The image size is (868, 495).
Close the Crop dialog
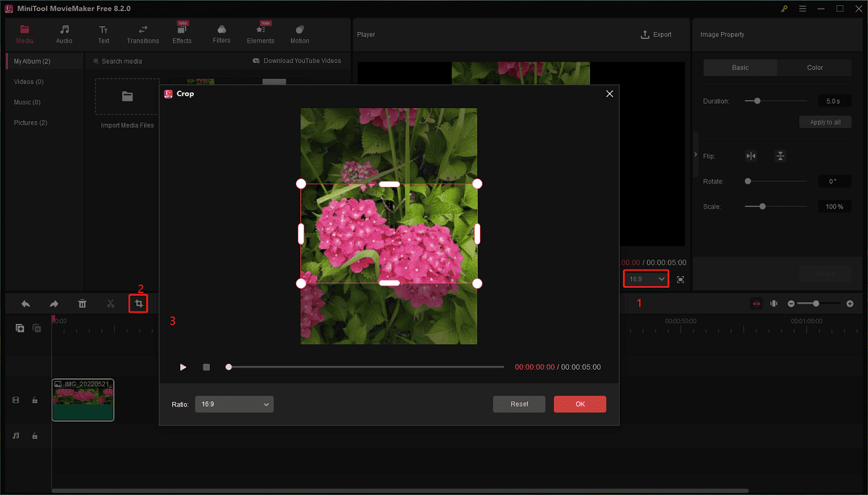tap(610, 94)
